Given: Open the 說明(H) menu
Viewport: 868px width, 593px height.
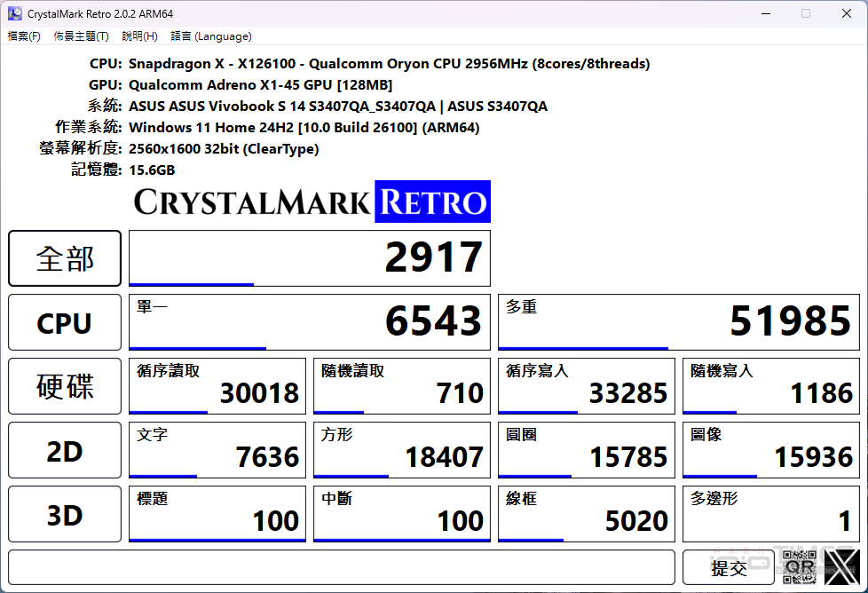Looking at the screenshot, I should [x=139, y=36].
